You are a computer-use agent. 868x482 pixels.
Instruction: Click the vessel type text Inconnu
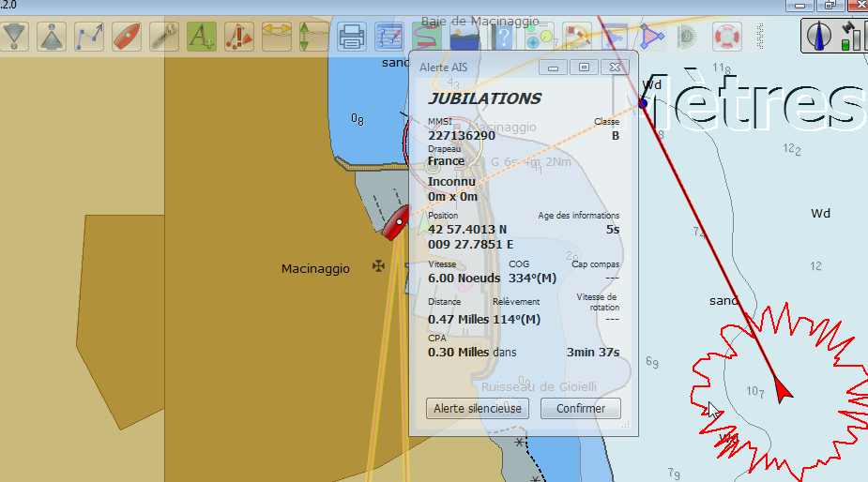tap(451, 182)
